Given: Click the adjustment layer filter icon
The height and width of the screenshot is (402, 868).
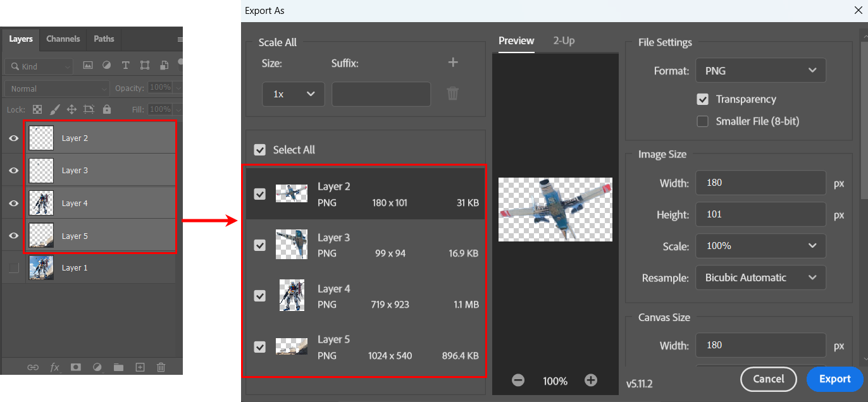Looking at the screenshot, I should pyautogui.click(x=107, y=66).
